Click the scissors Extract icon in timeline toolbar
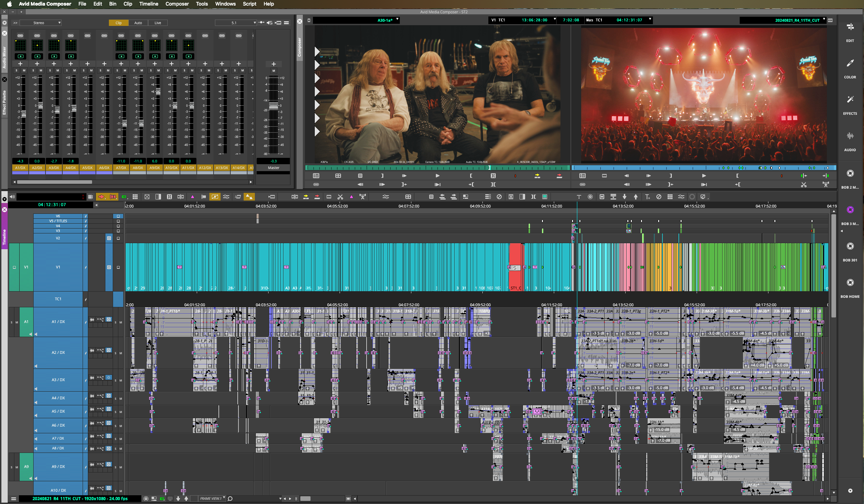 pyautogui.click(x=340, y=197)
